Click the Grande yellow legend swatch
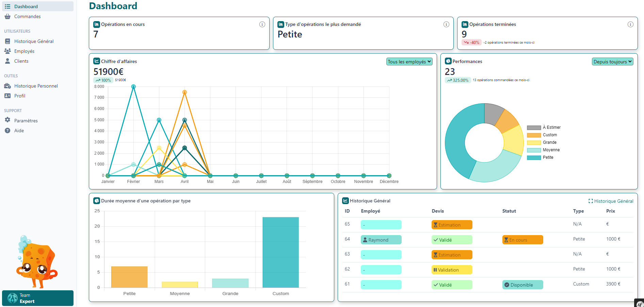Image resolution: width=644 pixels, height=307 pixels. [x=534, y=142]
